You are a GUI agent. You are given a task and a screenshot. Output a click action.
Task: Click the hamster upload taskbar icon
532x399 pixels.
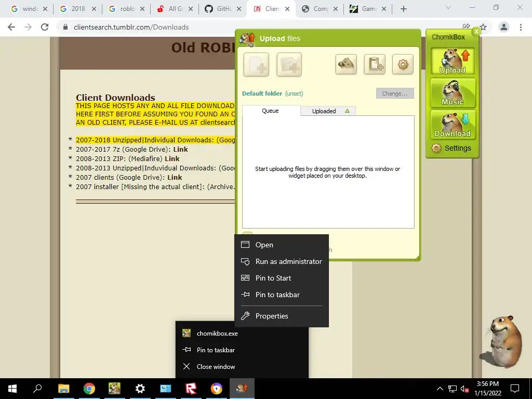click(x=242, y=389)
